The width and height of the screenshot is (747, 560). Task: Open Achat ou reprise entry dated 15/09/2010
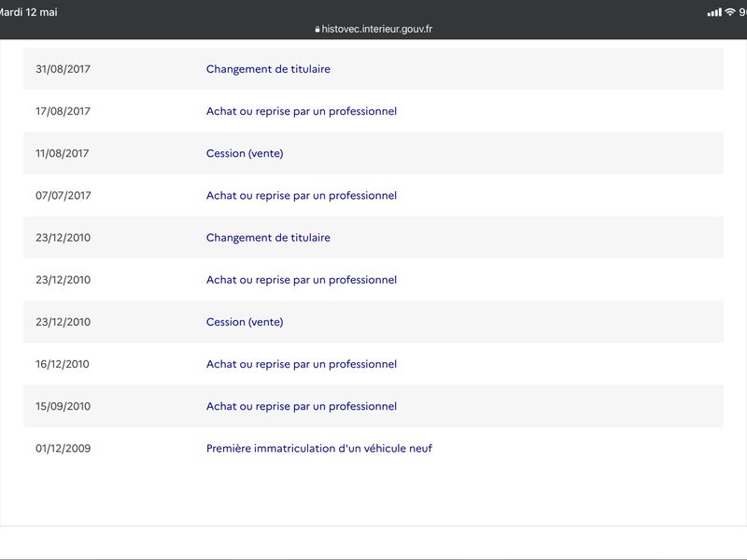coord(301,406)
